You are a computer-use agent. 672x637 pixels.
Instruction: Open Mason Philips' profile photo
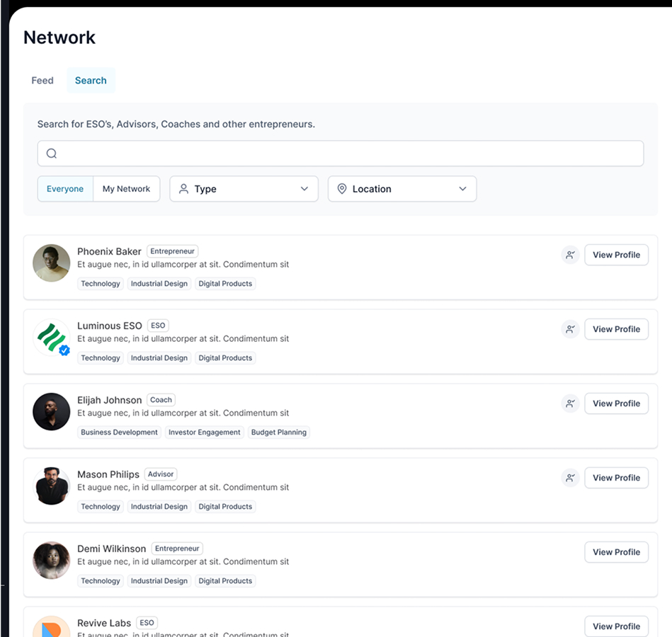click(x=52, y=486)
